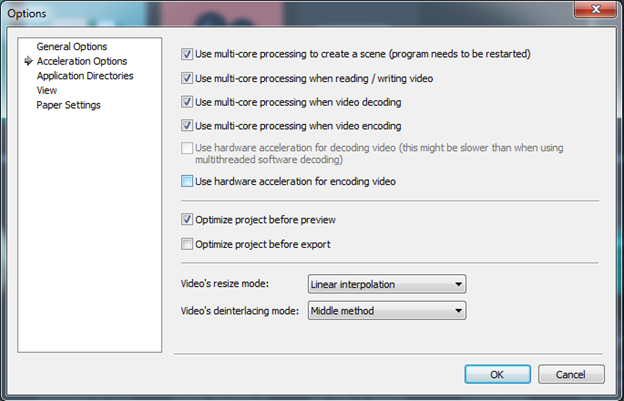Screen dimensions: 624x401
Task: Uncheck multi-core processing when video encoding
Action: pyautogui.click(x=187, y=126)
